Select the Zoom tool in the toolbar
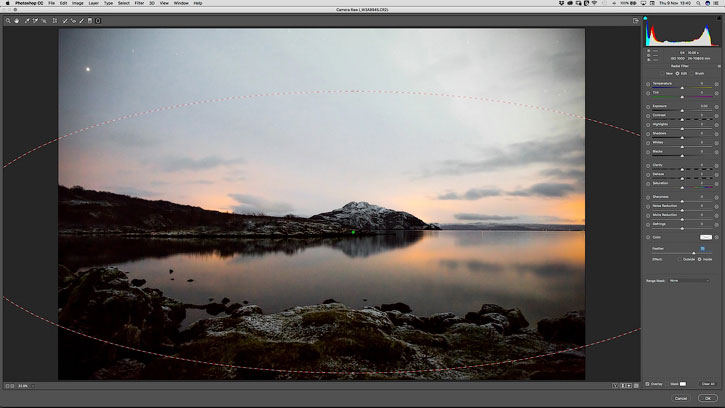The image size is (725, 408). pyautogui.click(x=8, y=21)
